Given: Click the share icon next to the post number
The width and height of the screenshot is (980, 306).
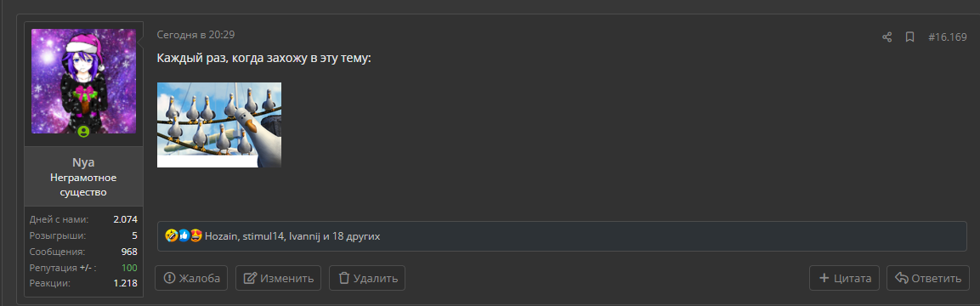Looking at the screenshot, I should click(887, 37).
